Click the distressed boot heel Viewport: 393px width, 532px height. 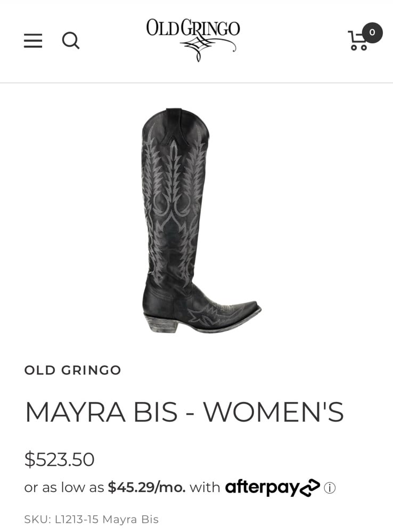click(161, 324)
